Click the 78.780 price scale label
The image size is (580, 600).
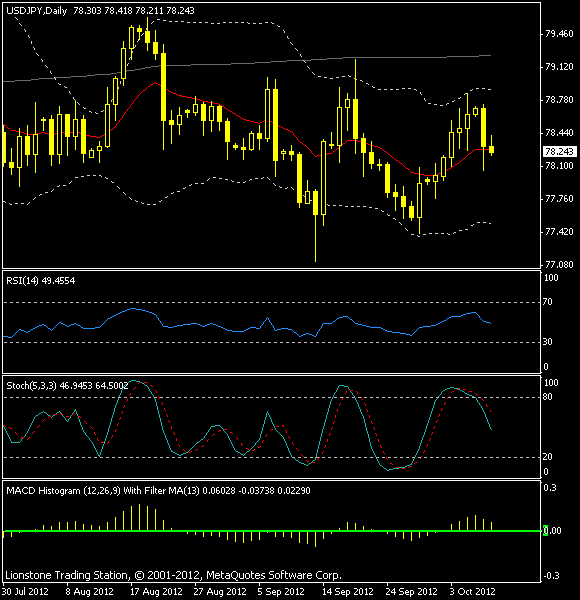click(559, 100)
